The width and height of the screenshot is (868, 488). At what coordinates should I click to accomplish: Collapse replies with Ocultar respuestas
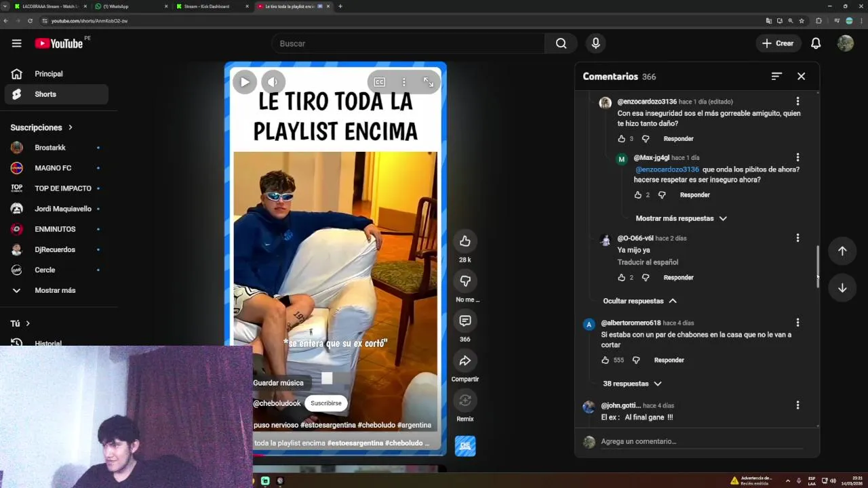[639, 301]
